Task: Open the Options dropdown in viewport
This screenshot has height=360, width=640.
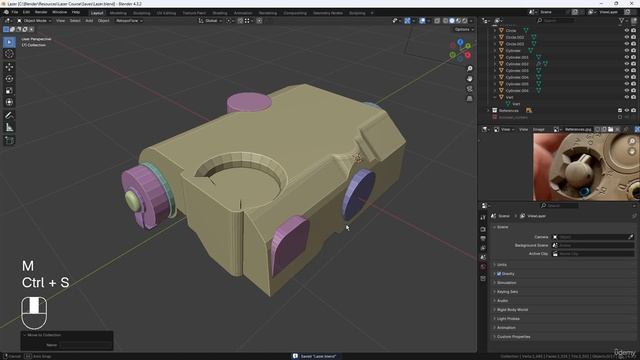Action: pos(464,29)
